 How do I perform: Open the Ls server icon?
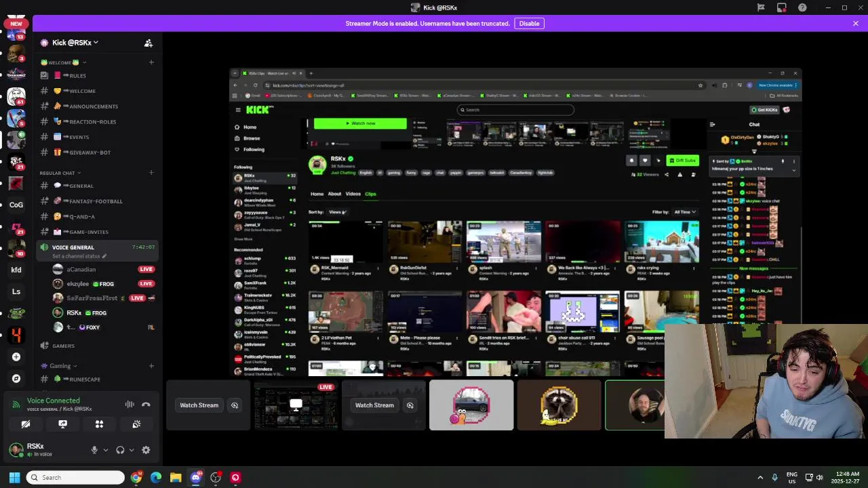16,291
